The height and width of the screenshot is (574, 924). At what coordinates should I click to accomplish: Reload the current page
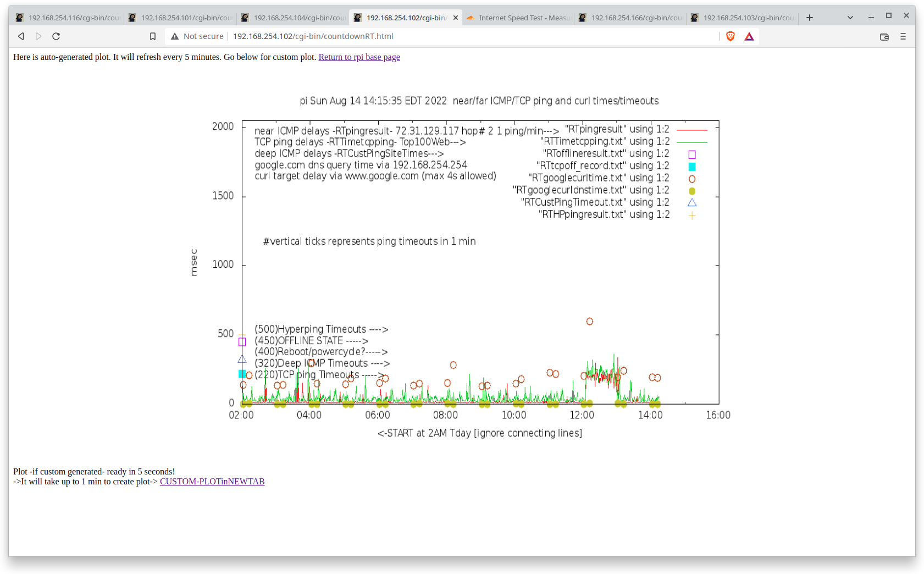click(56, 36)
